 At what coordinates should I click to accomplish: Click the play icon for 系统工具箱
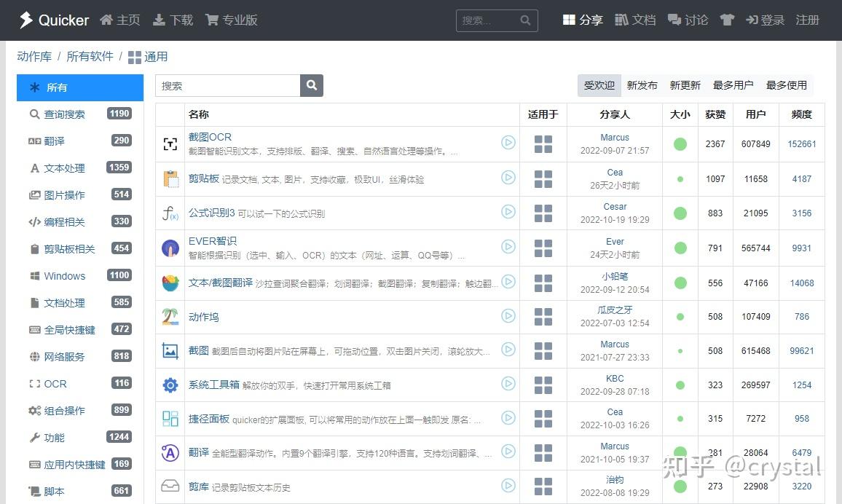coord(508,383)
